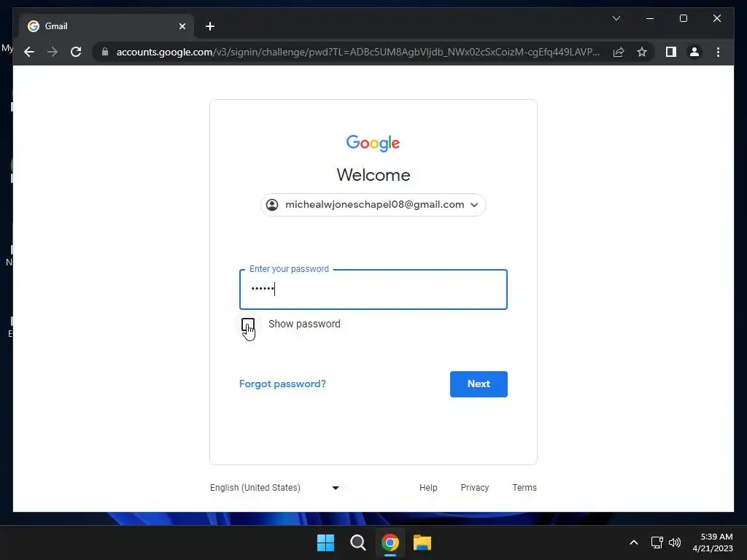Bookmark this tab with star icon
Screen dimensions: 747x560
pos(642,52)
